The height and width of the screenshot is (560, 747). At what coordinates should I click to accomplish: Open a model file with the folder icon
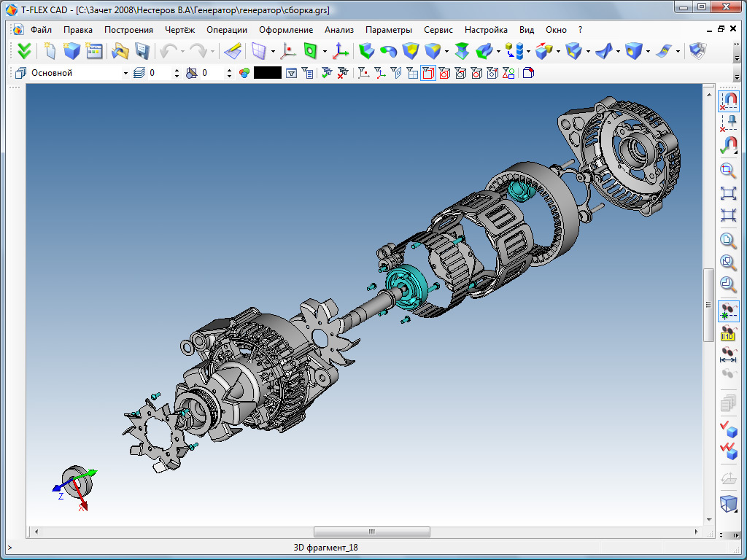(x=120, y=51)
